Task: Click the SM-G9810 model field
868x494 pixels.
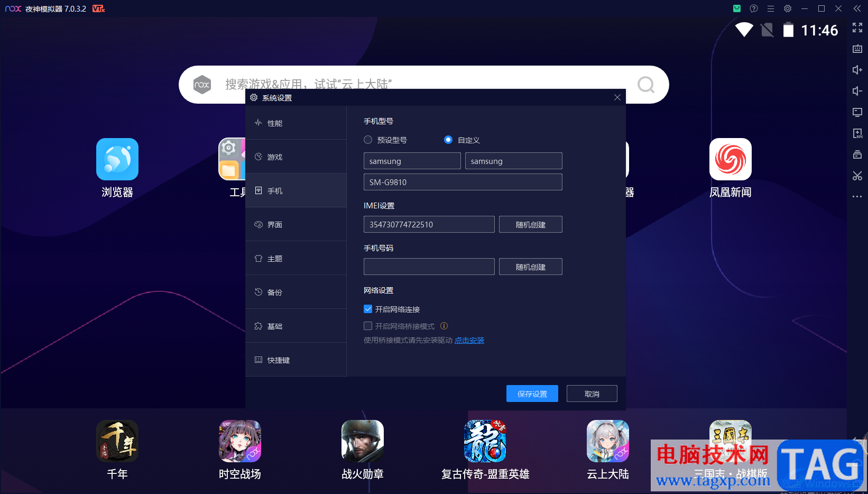Action: pos(463,182)
